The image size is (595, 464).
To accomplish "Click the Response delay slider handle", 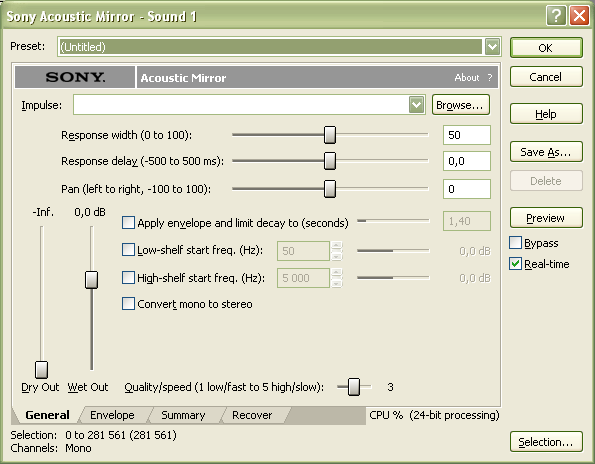I will pyautogui.click(x=330, y=161).
